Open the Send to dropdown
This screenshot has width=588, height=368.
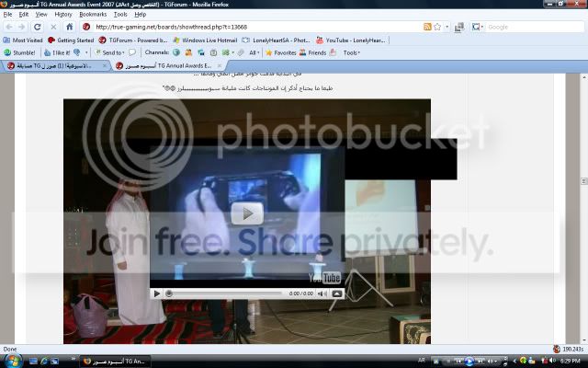point(109,52)
